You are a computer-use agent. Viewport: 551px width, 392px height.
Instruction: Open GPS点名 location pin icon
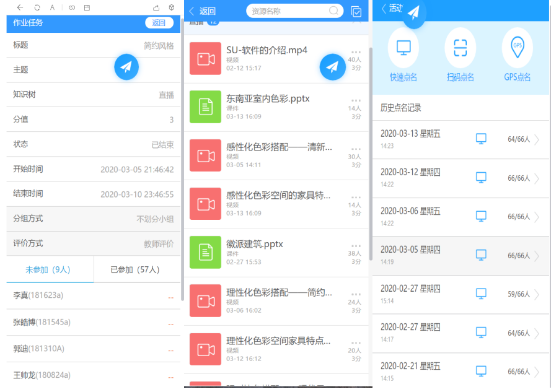coord(517,48)
